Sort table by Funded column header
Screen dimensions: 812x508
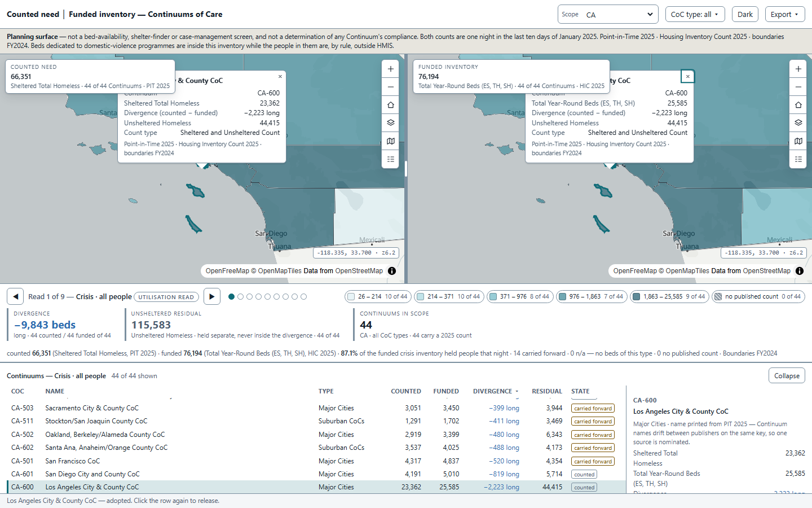tap(446, 391)
